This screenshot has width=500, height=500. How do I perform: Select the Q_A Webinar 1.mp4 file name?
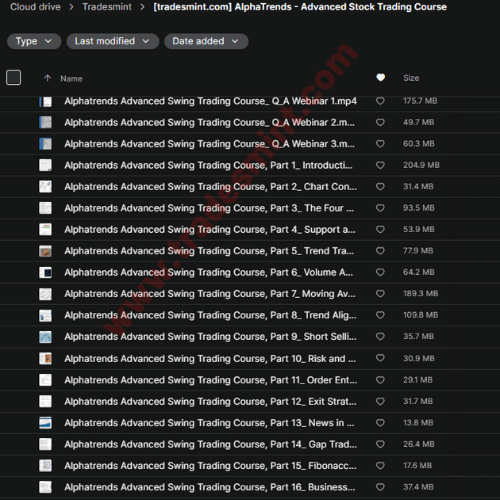[210, 101]
